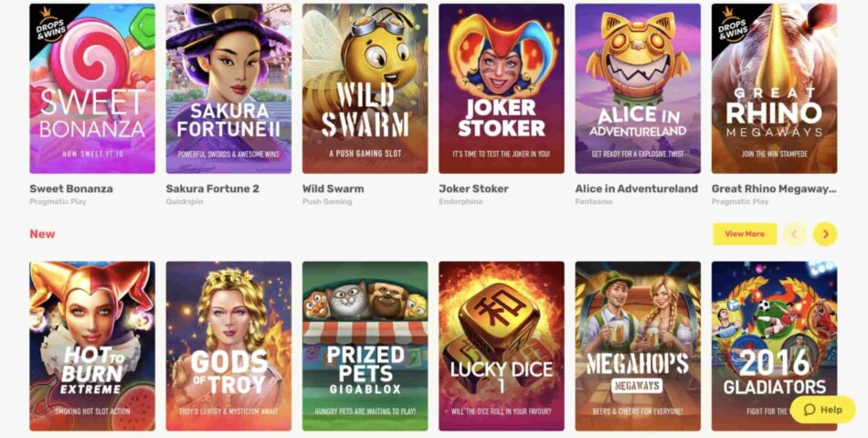This screenshot has width=868, height=438.
Task: Select Prized Pets Gigablox game
Action: tap(365, 346)
